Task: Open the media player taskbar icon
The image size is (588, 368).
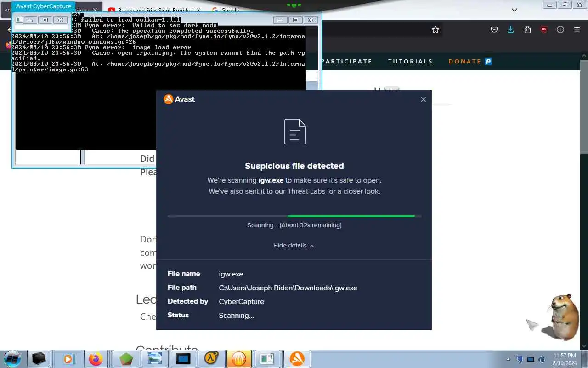Action: pyautogui.click(x=68, y=359)
